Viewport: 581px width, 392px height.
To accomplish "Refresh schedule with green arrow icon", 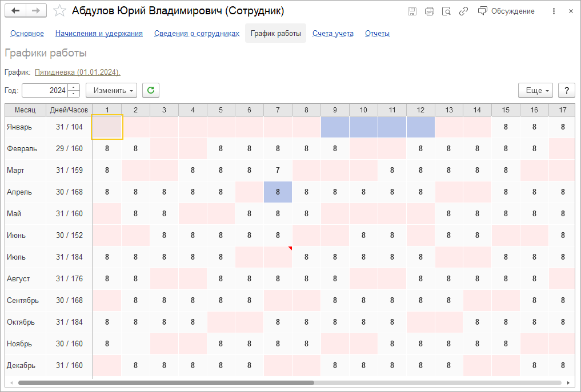I will (x=151, y=90).
